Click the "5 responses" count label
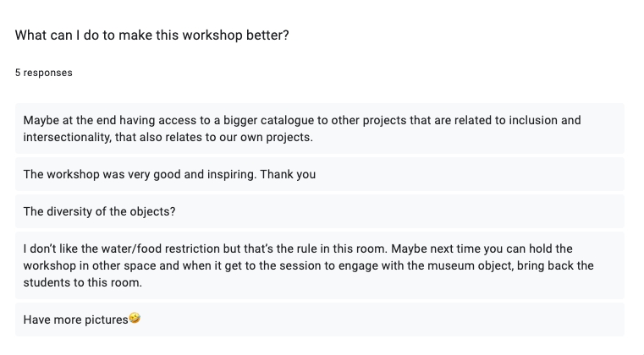Image resolution: width=644 pixels, height=355 pixels. tap(43, 73)
